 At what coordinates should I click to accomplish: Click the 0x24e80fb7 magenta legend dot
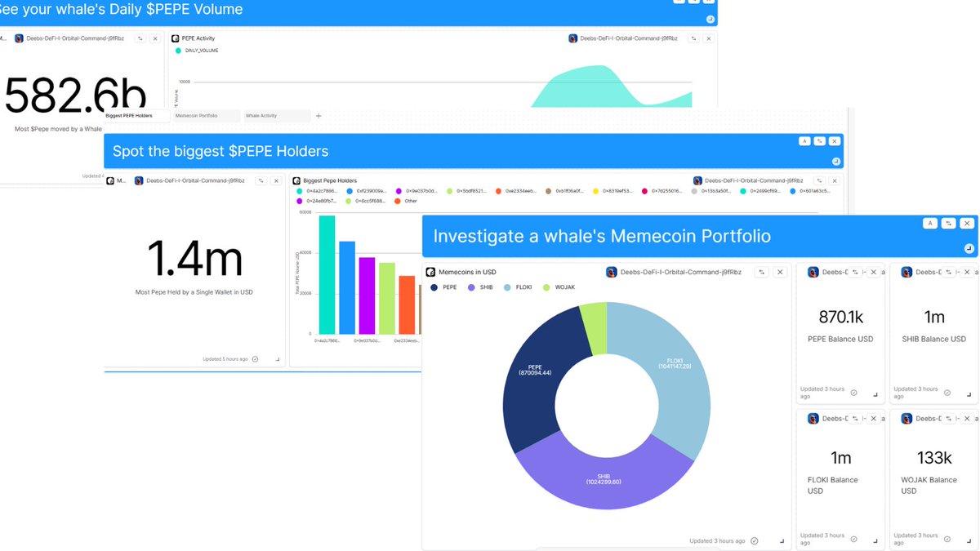pos(300,201)
